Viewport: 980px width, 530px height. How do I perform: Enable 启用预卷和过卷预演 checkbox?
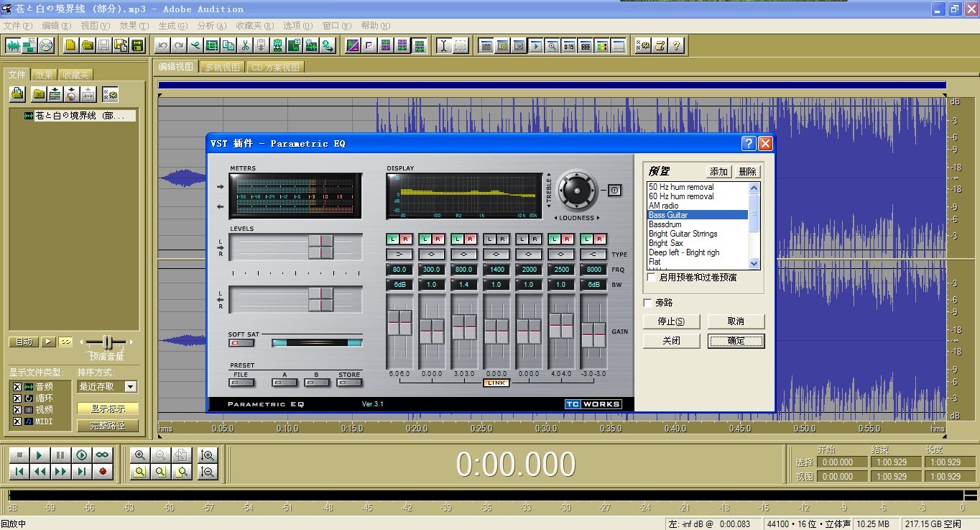tap(651, 277)
